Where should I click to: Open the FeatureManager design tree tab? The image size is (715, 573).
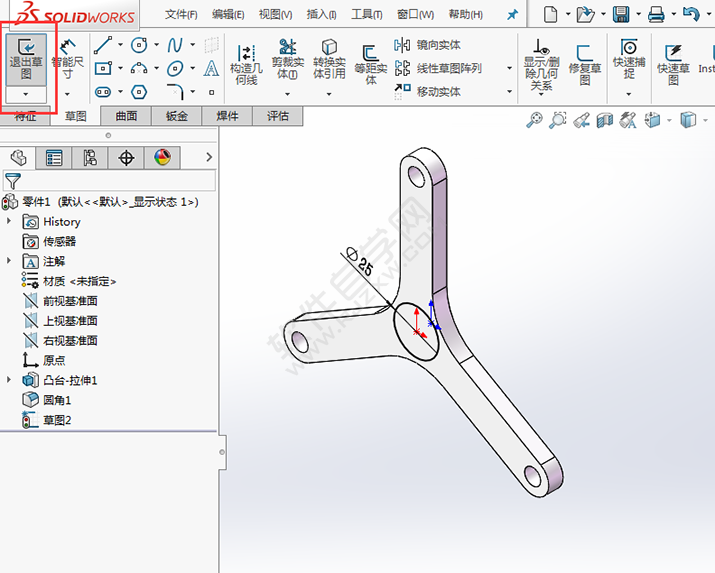[18, 158]
